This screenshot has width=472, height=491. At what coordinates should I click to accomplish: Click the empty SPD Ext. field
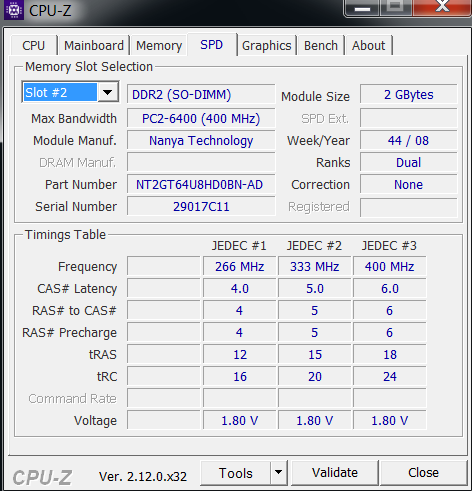coord(409,118)
